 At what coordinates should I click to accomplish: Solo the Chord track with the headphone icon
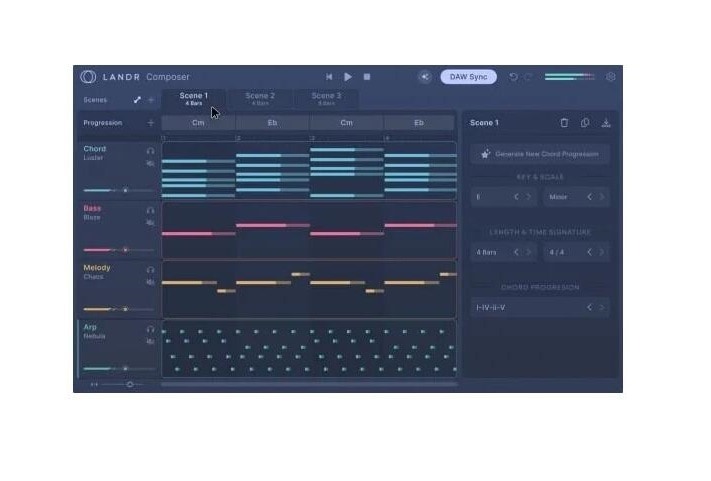pyautogui.click(x=151, y=151)
